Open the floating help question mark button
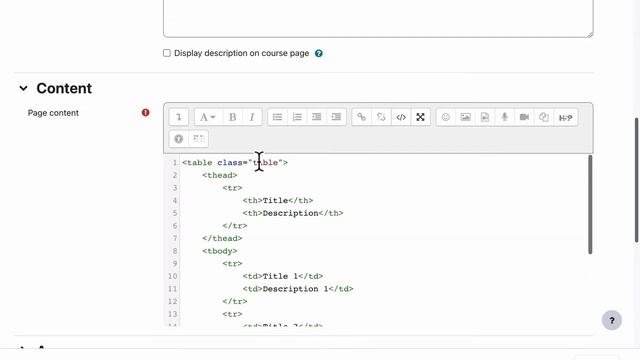Image resolution: width=640 pixels, height=360 pixels. (x=612, y=320)
